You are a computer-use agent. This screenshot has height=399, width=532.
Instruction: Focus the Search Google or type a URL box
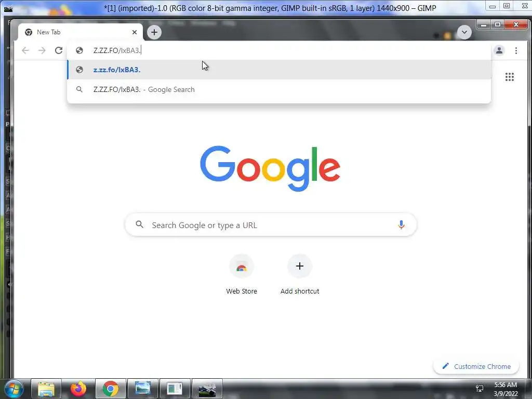pos(271,224)
